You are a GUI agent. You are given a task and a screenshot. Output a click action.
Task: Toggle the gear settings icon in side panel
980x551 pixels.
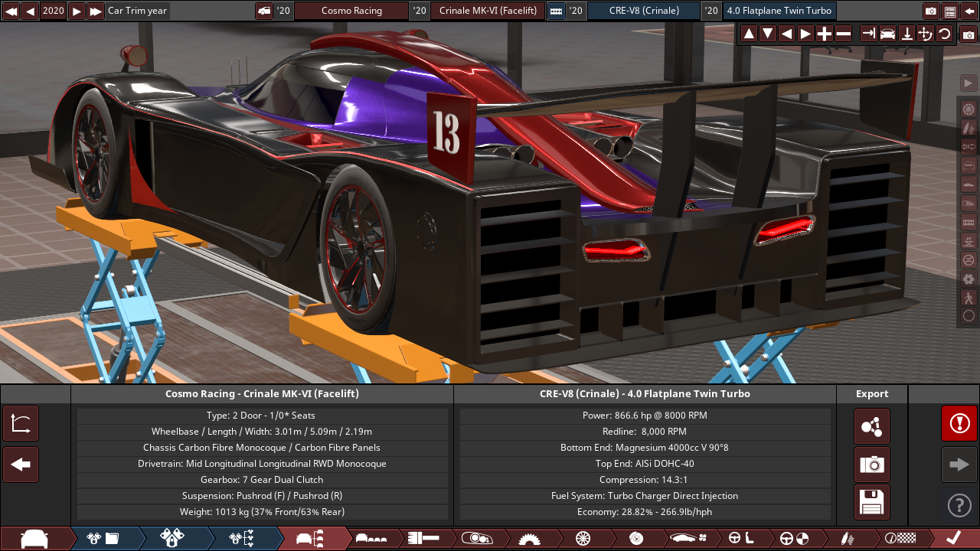point(969,279)
